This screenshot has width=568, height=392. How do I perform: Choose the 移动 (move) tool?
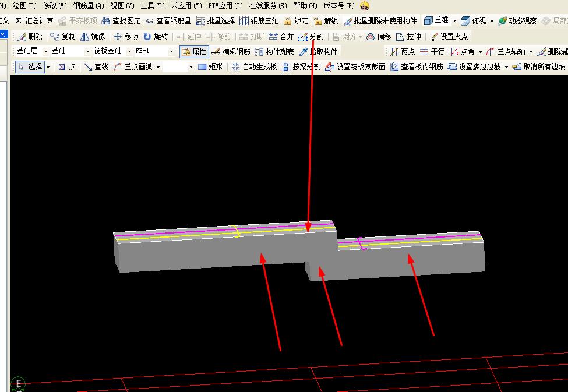coord(126,37)
